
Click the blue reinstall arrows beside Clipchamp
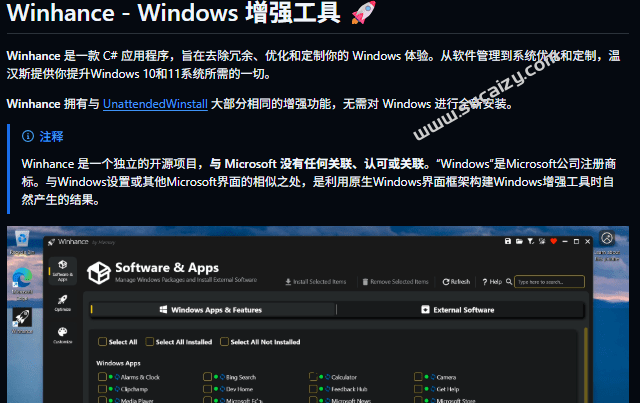tap(117, 389)
